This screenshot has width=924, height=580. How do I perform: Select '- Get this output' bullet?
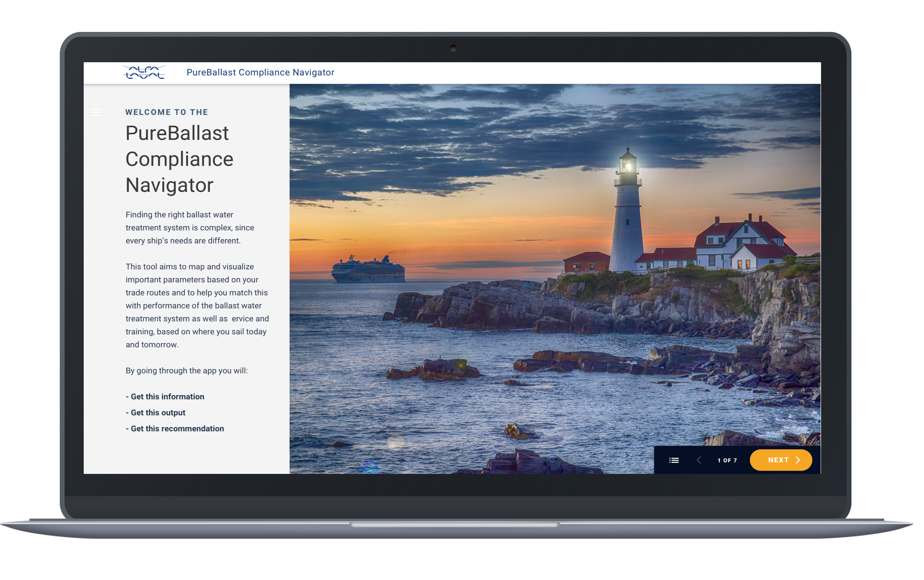point(155,412)
